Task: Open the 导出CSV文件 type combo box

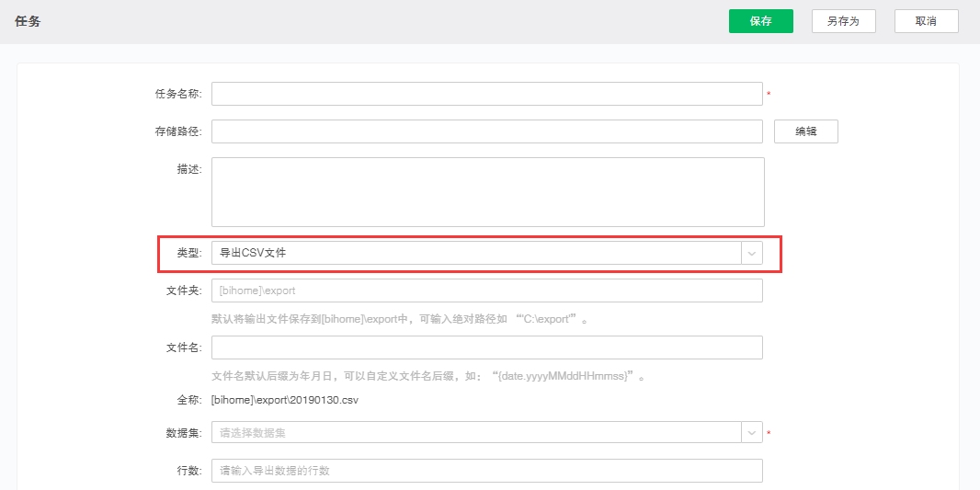Action: 476,253
